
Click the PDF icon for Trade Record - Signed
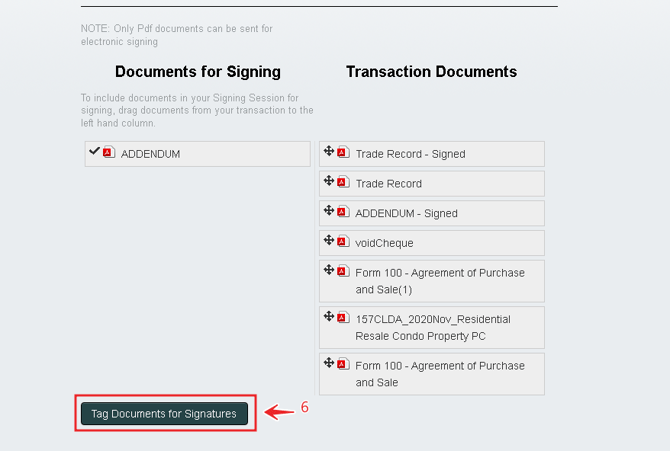click(342, 153)
